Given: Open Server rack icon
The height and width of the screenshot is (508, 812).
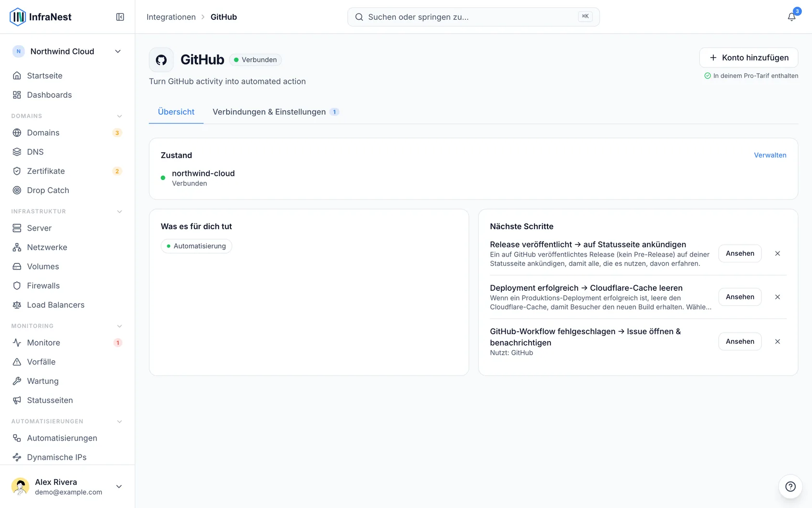Looking at the screenshot, I should pyautogui.click(x=17, y=228).
